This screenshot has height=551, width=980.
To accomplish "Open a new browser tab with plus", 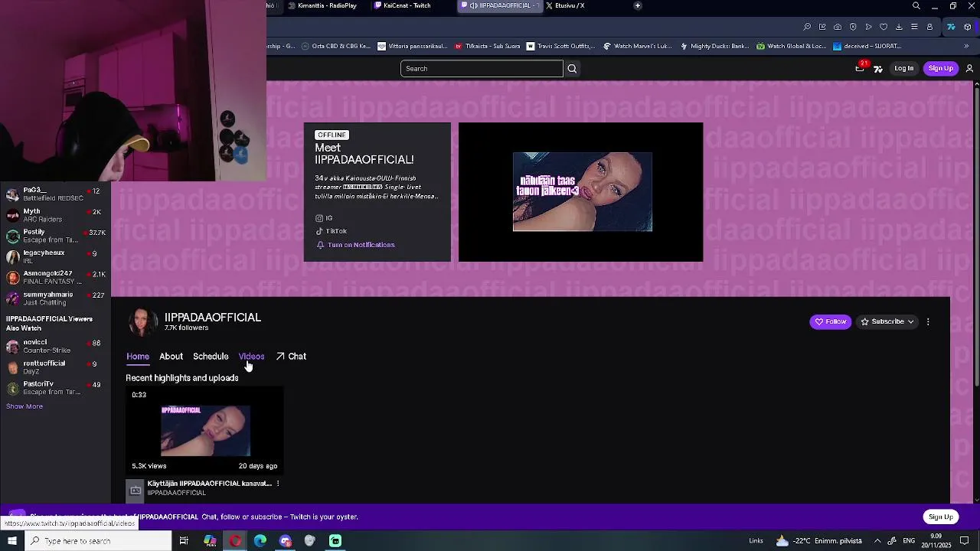I will click(x=638, y=5).
